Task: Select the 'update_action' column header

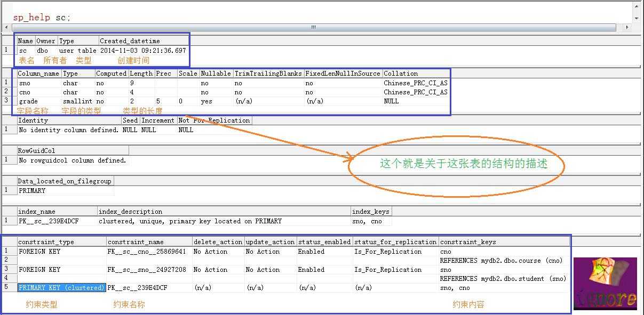Action: pyautogui.click(x=271, y=242)
